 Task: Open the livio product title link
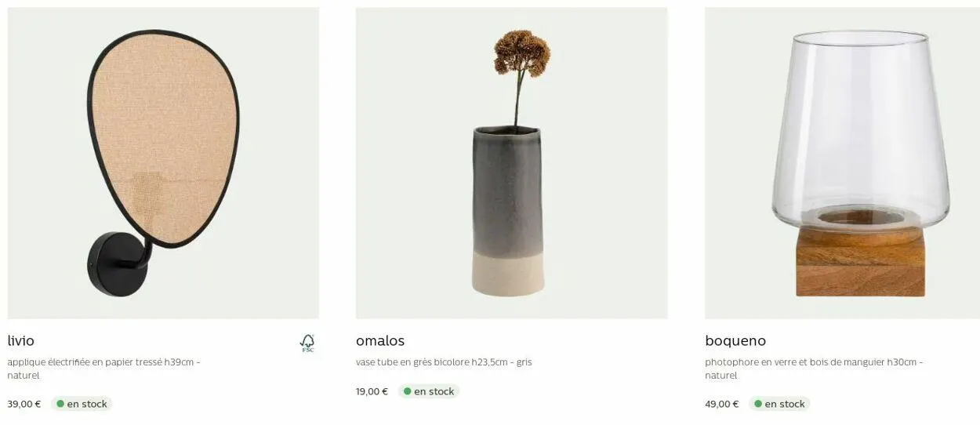coord(21,341)
